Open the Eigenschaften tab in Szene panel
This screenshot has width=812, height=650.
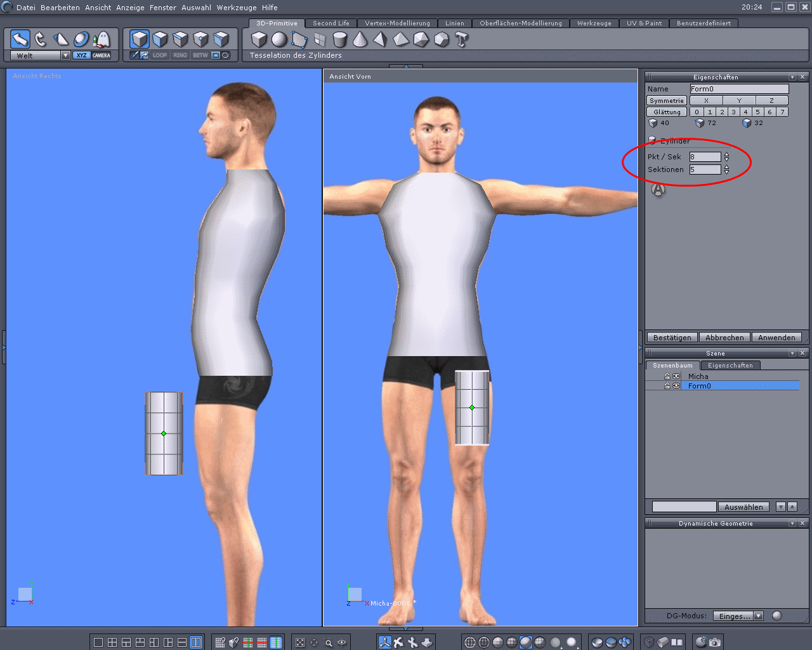point(730,366)
